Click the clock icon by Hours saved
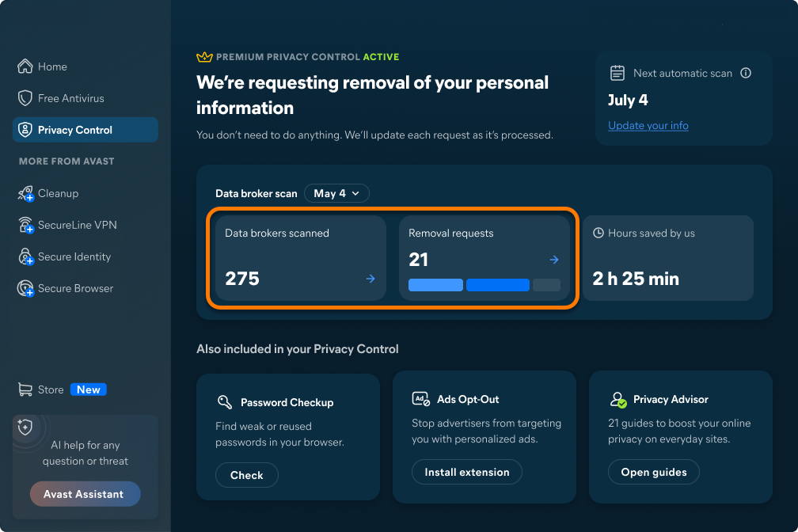The width and height of the screenshot is (798, 532). [598, 233]
